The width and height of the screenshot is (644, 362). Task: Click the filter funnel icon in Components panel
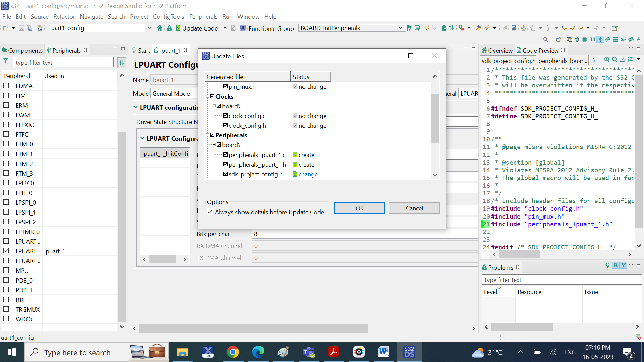click(x=6, y=61)
